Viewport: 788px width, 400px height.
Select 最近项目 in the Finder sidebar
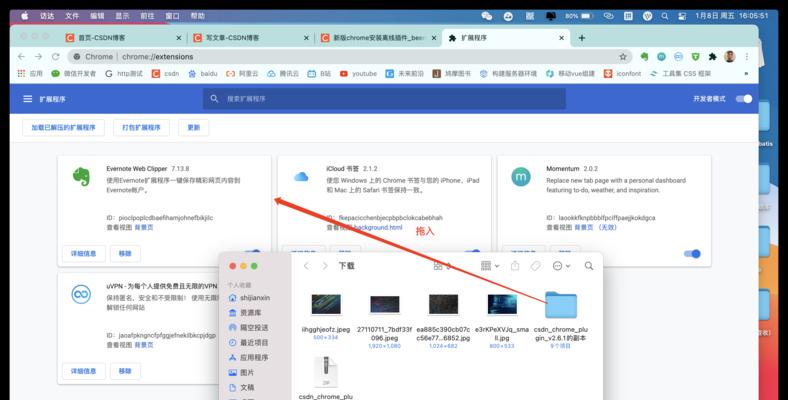[249, 343]
